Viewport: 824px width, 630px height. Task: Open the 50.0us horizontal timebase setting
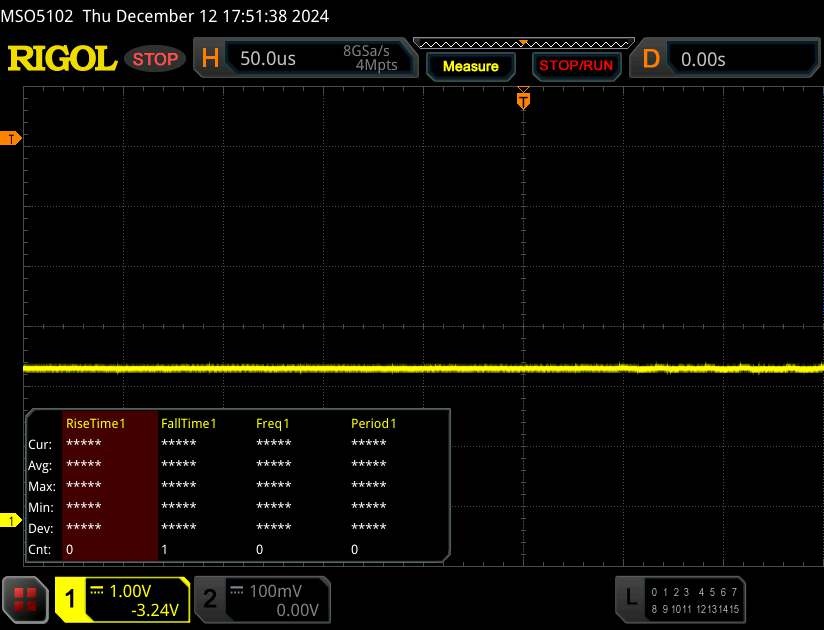268,59
